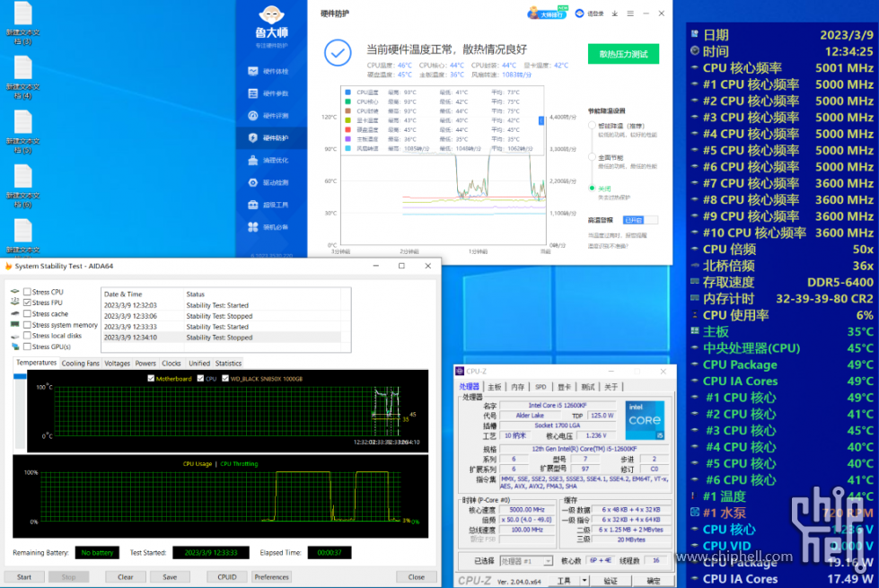Click the Lu Dashi login avatar icon
This screenshot has width=879, height=588.
(x=580, y=13)
